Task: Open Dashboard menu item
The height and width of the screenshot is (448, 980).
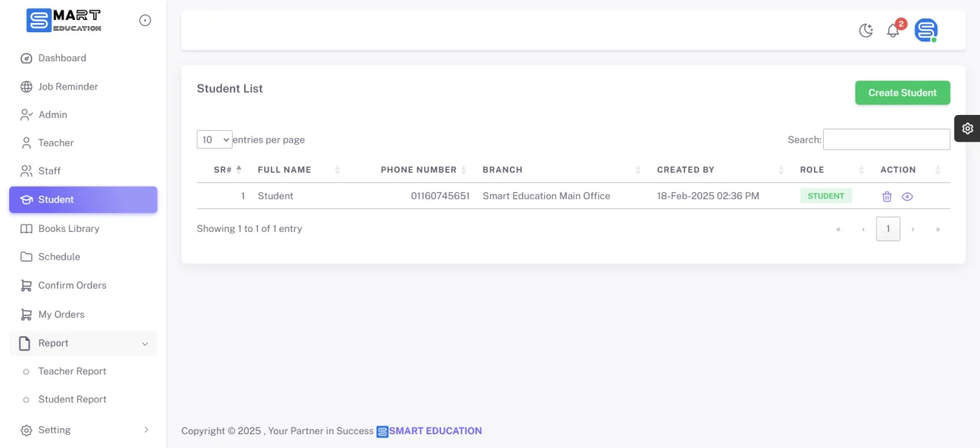Action: 83,58
